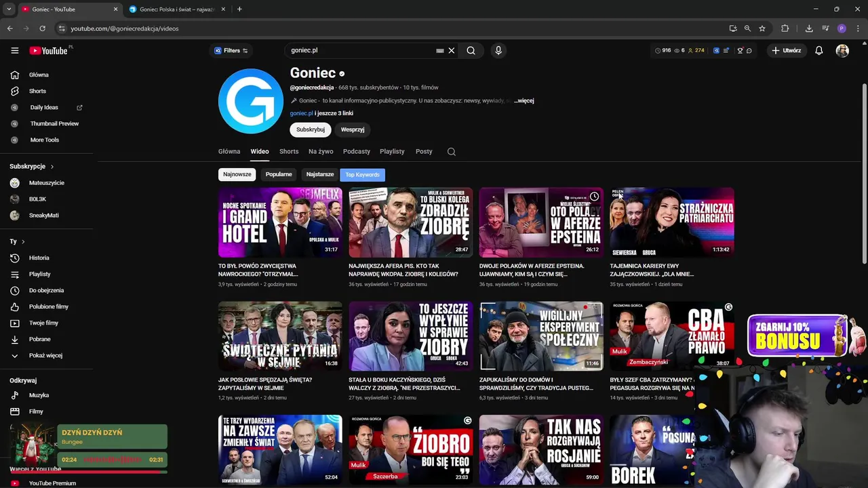The height and width of the screenshot is (488, 868).
Task: Switch to the Playlisty tab
Action: (392, 152)
